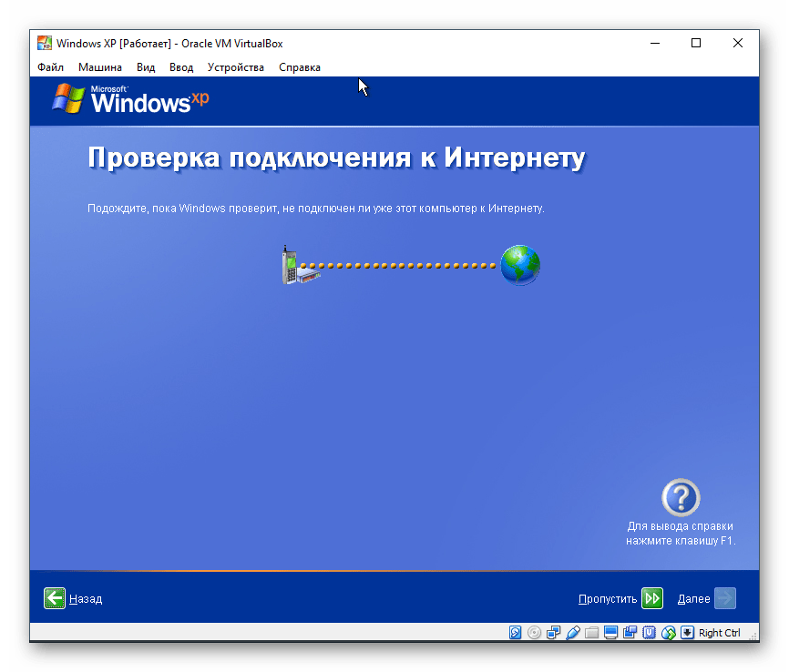Click the Далее label
Viewport: 789px width, 672px height.
(x=693, y=598)
